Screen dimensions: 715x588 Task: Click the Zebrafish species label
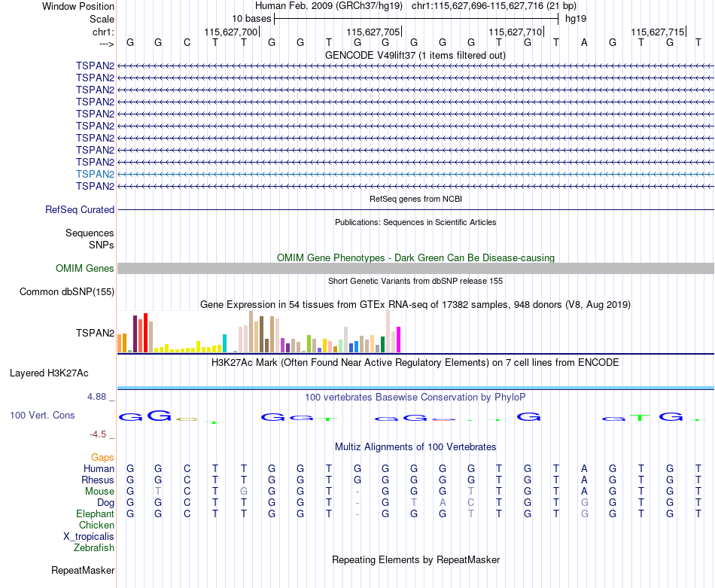click(x=94, y=548)
